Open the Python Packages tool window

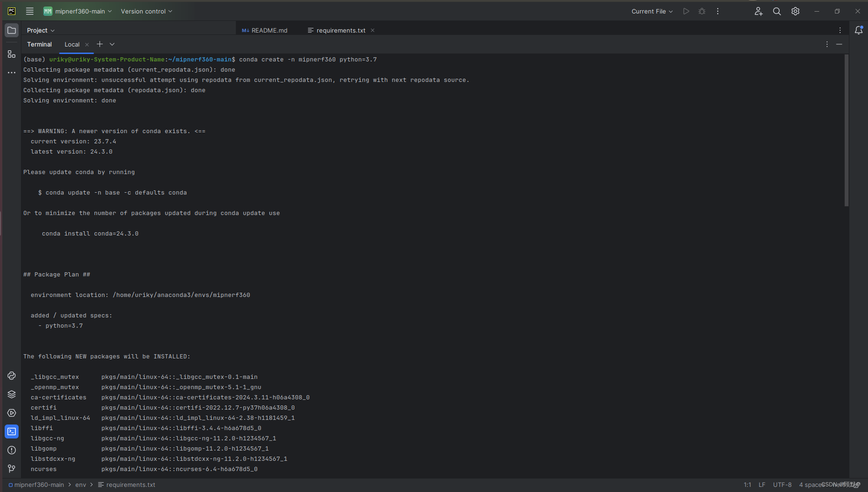(x=11, y=394)
